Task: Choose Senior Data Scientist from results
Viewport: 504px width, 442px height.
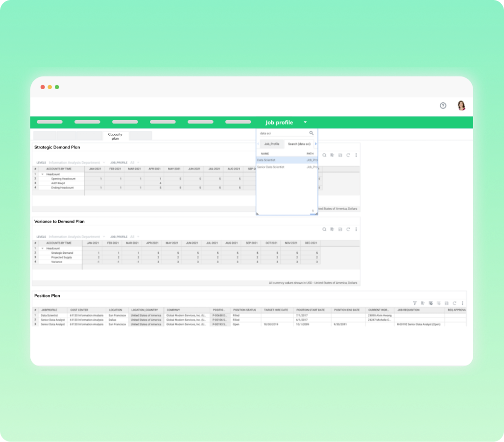Action: point(271,167)
